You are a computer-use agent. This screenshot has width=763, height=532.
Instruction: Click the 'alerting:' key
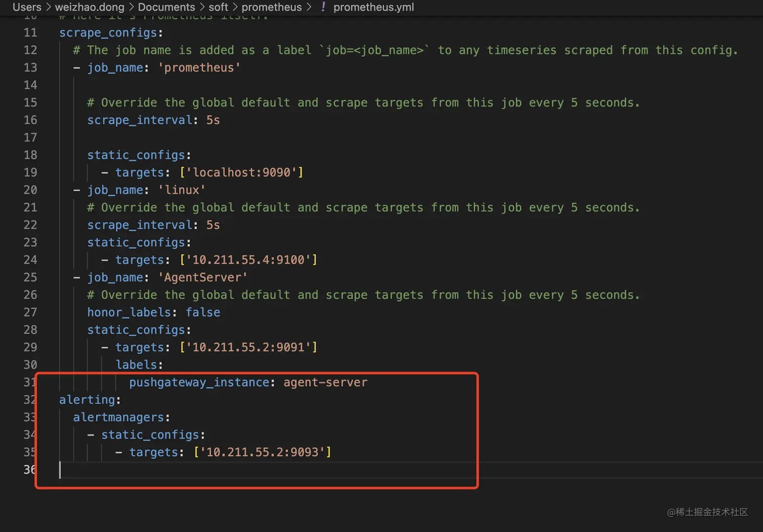[90, 400]
